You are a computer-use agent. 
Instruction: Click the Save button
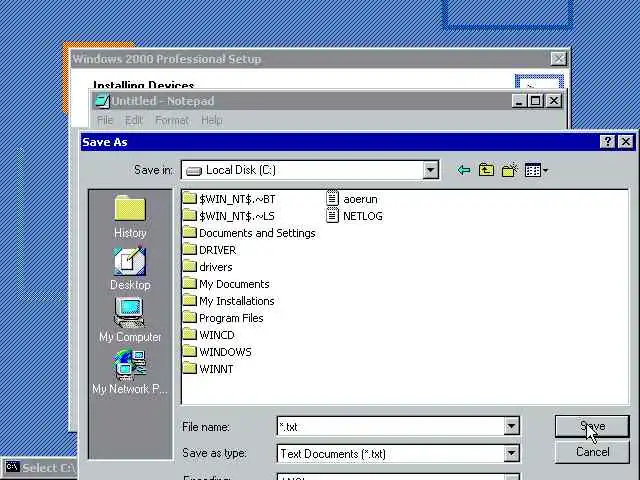[592, 427]
